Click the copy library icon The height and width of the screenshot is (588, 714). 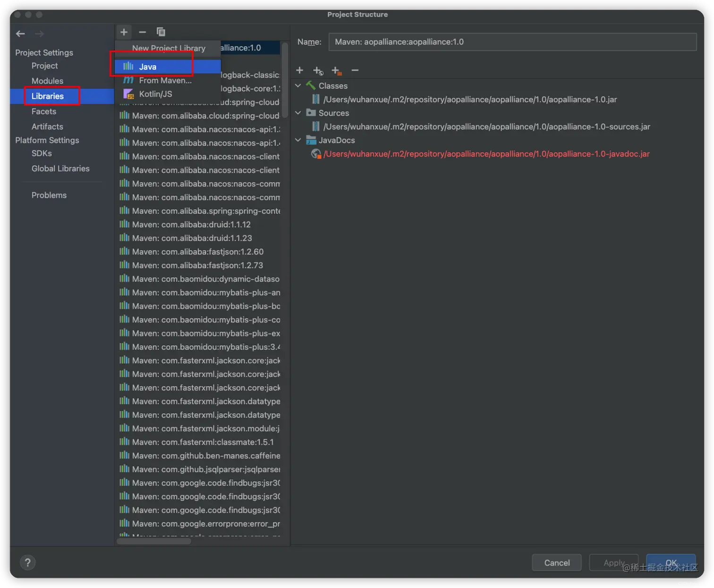point(161,32)
